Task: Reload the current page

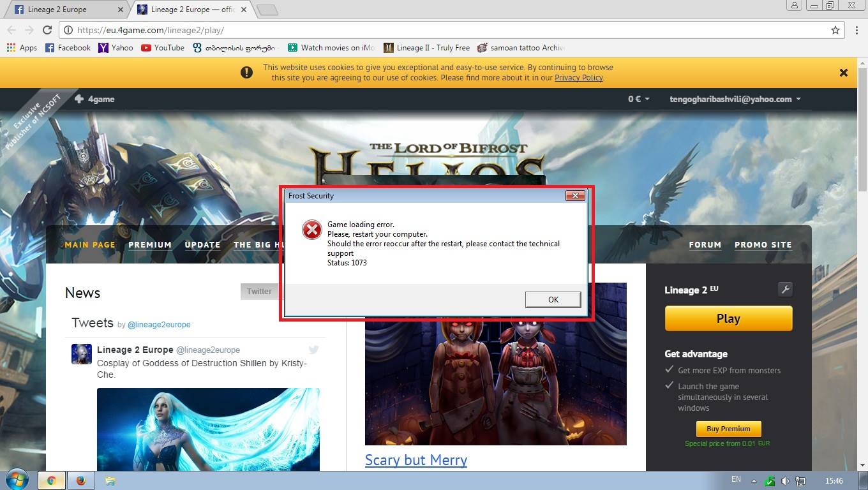Action: tap(47, 30)
